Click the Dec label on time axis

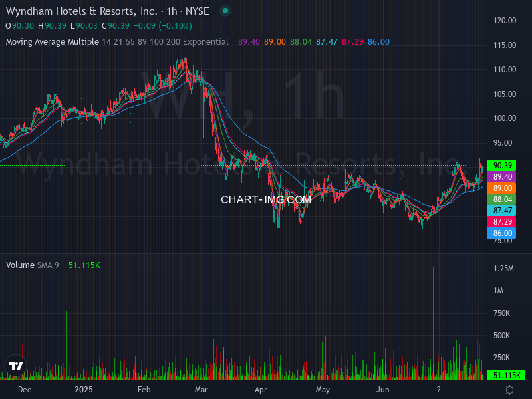point(25,390)
